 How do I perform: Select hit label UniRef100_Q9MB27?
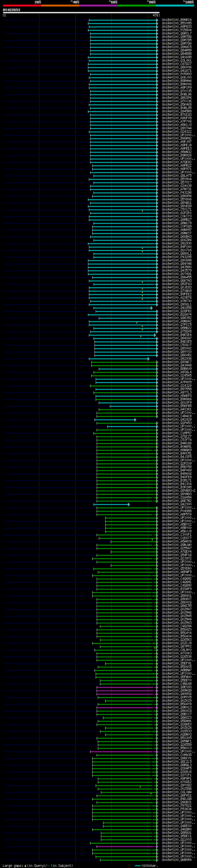(176, 220)
